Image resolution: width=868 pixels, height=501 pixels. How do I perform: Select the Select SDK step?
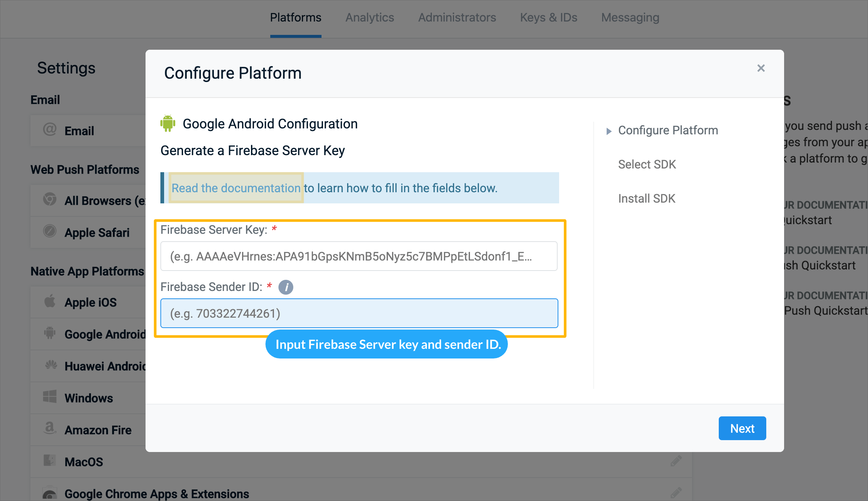tap(647, 164)
